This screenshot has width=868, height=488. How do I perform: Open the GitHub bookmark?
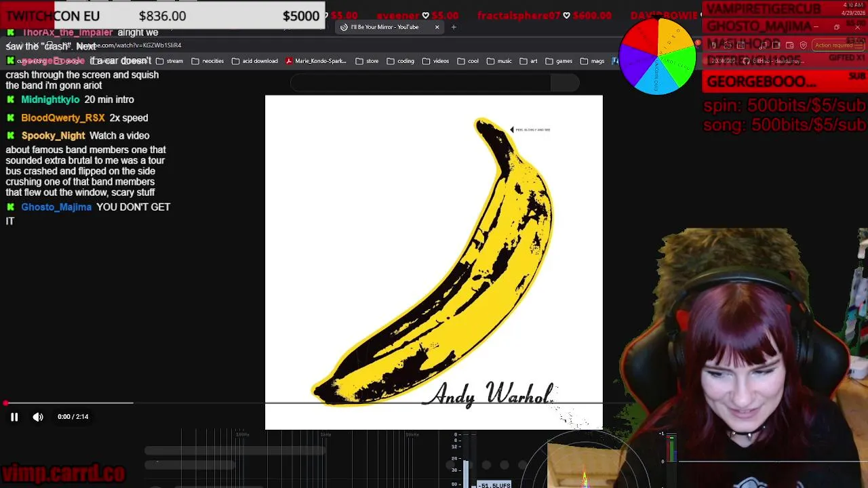773,61
